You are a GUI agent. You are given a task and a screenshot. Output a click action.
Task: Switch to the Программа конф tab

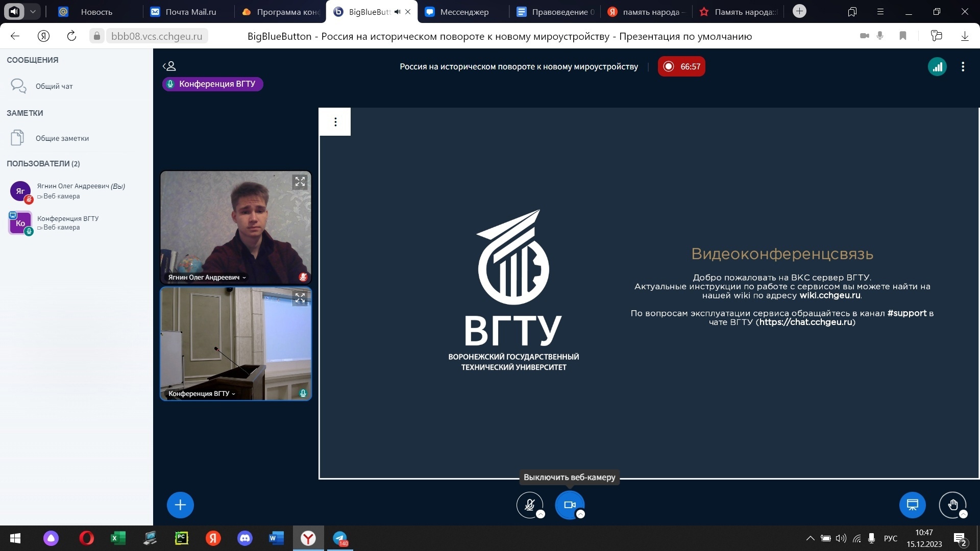[x=281, y=12]
